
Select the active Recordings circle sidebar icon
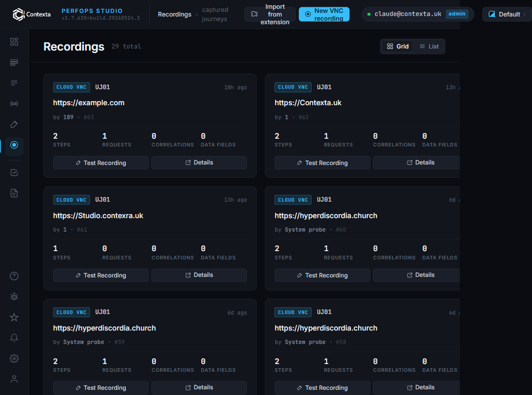click(x=14, y=145)
